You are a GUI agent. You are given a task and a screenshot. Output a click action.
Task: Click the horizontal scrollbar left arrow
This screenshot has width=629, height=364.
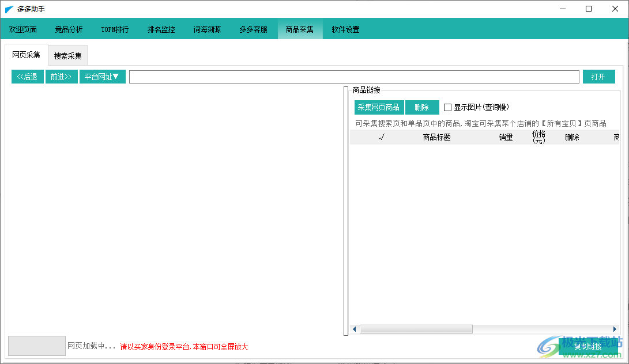pyautogui.click(x=355, y=329)
